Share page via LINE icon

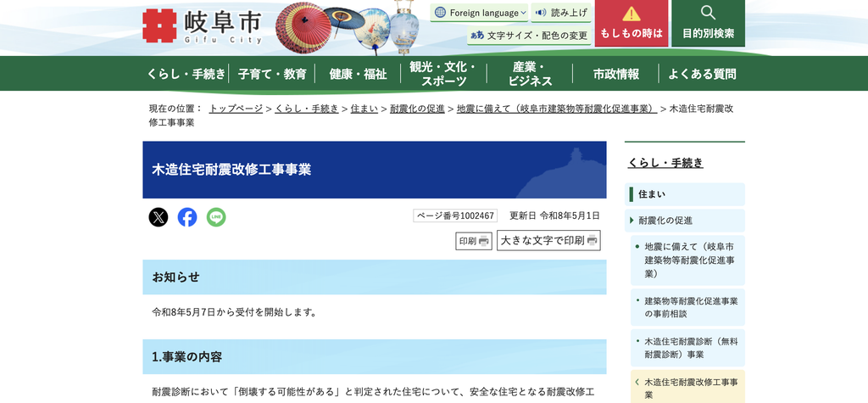pos(216,217)
